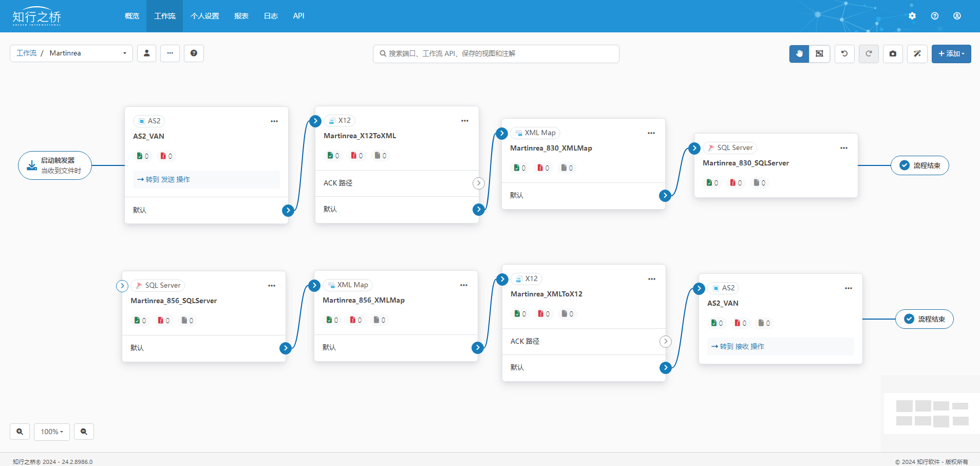Click the undo icon in the toolbar
Viewport: 980px width, 466px height.
(x=844, y=54)
